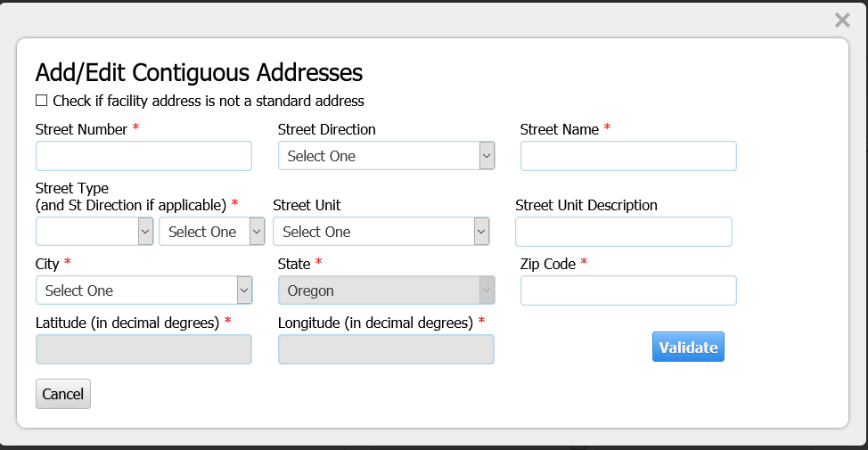The image size is (868, 450).
Task: Open the Street Type dropdown
Action: point(94,232)
